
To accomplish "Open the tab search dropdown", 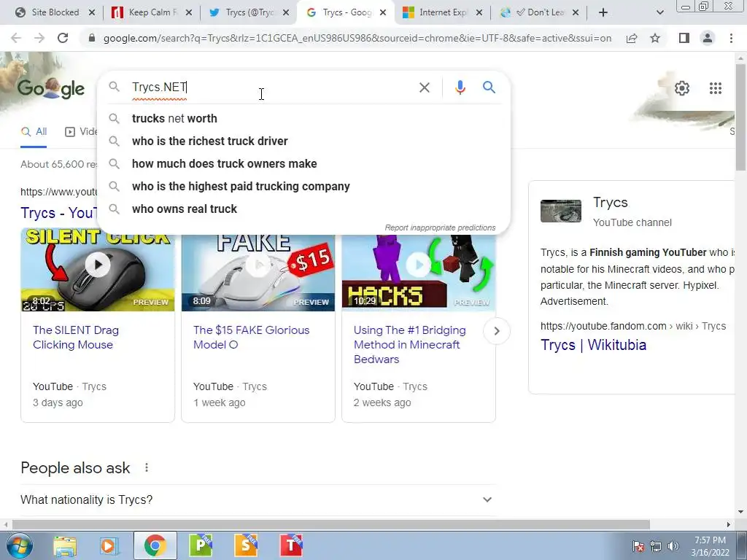I will pyautogui.click(x=659, y=13).
